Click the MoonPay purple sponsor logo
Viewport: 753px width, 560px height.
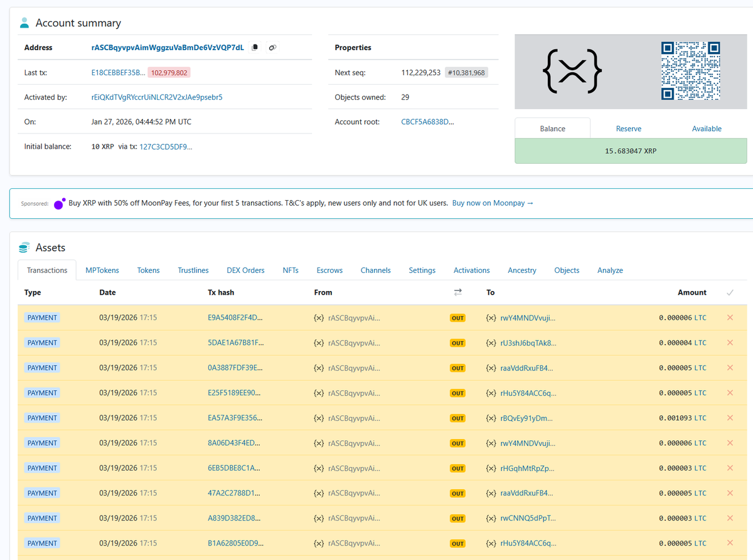tap(59, 204)
